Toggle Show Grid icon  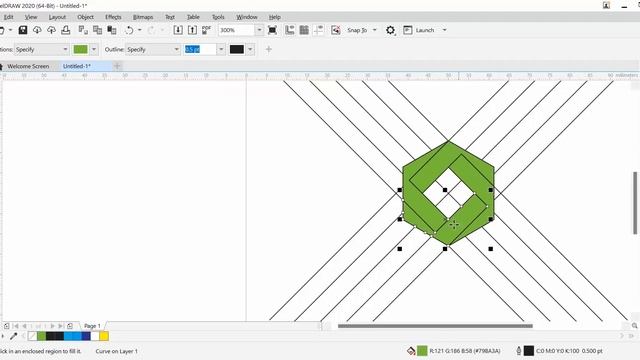[x=304, y=30]
